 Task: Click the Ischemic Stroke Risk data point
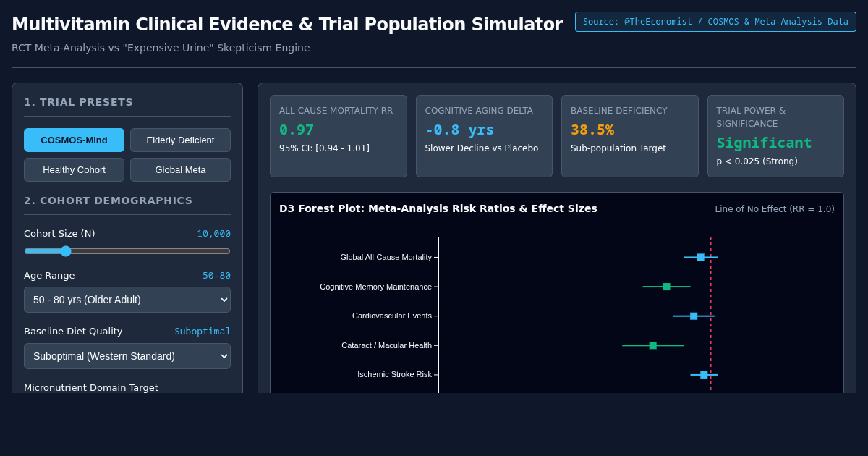tap(704, 375)
